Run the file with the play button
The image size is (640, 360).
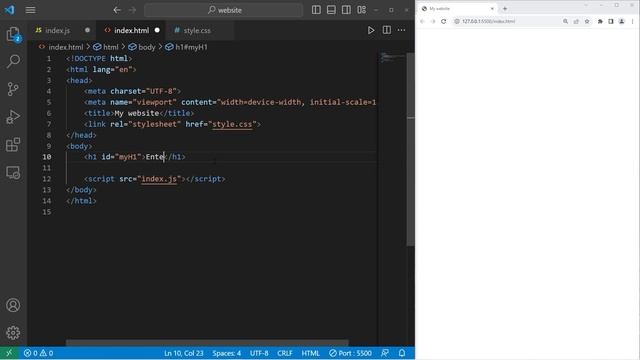[371, 30]
